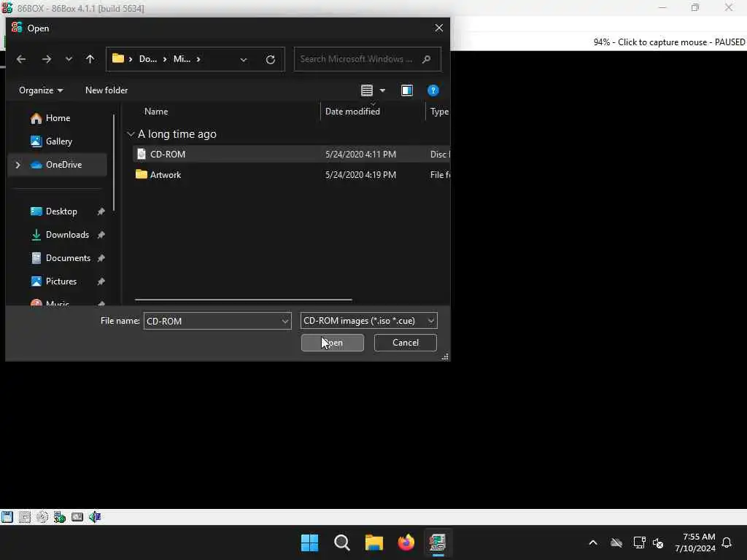Screen dimensions: 747x560
Task: Collapse the 'A long time ago' group
Action: [131, 134]
